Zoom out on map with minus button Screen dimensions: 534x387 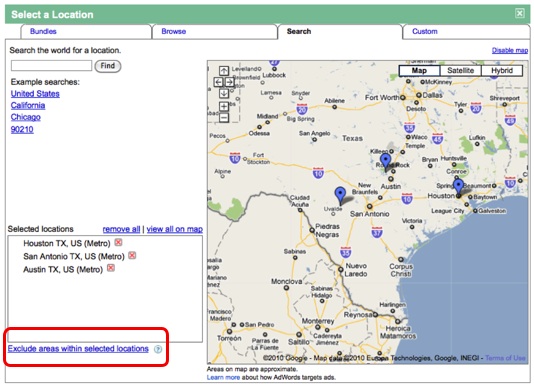click(224, 118)
